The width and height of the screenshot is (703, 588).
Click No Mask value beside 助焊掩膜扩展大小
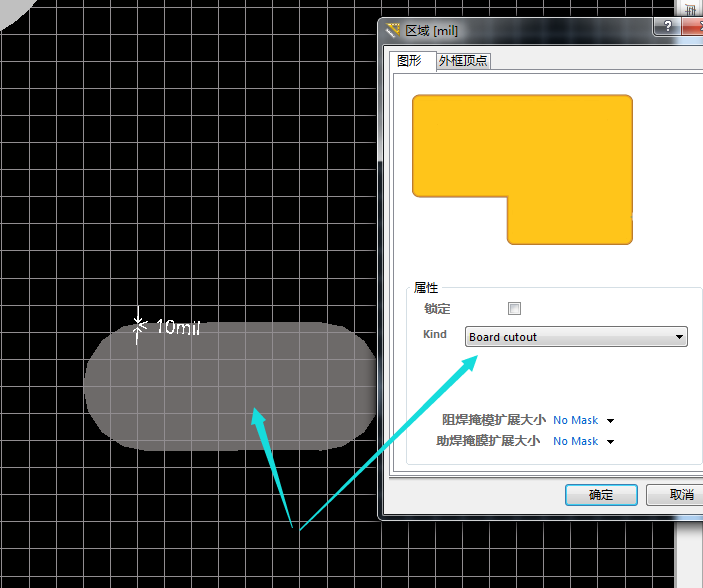tap(575, 441)
